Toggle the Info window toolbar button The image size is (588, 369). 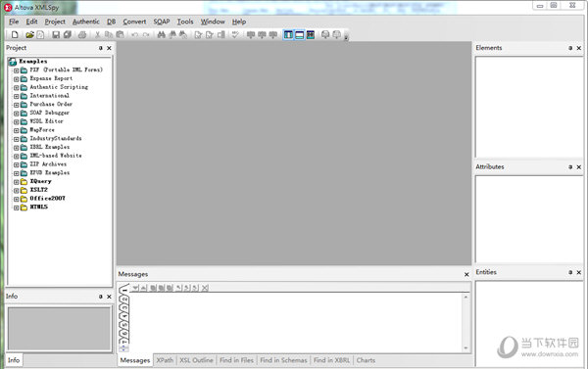click(x=299, y=35)
